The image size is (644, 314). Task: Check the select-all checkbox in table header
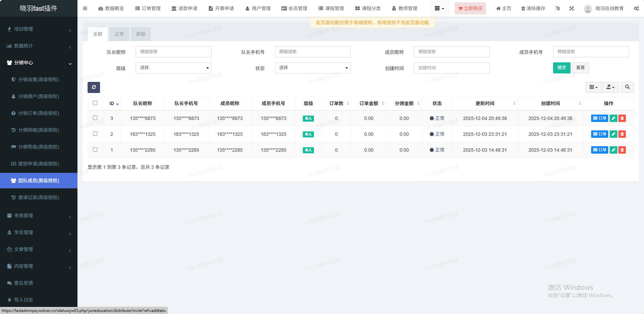point(95,103)
